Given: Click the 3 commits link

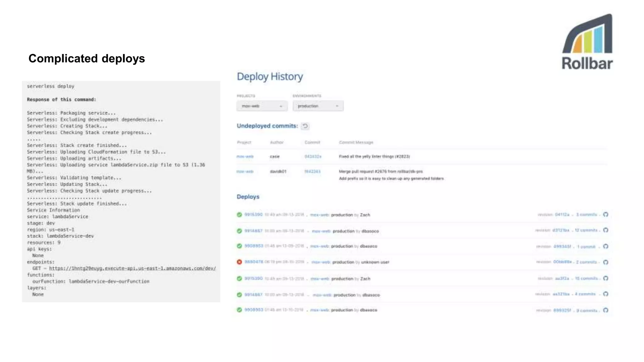Looking at the screenshot, I should point(586,215).
